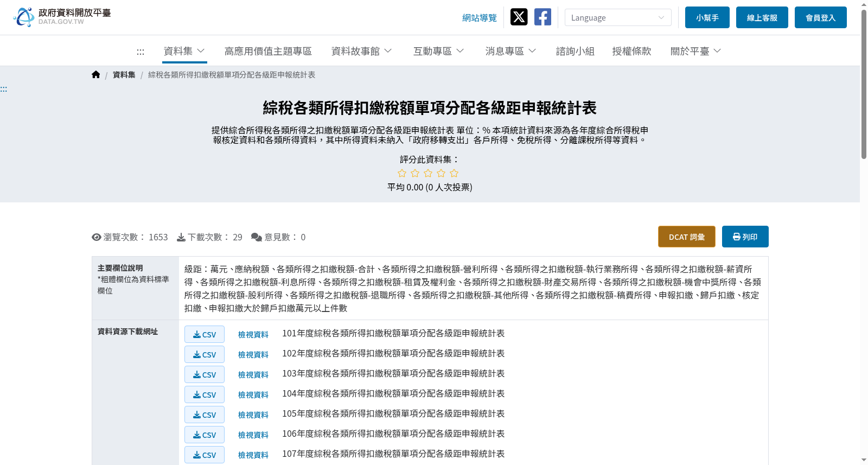Open the Facebook social icon
Image resolution: width=868 pixels, height=465 pixels.
(x=542, y=17)
